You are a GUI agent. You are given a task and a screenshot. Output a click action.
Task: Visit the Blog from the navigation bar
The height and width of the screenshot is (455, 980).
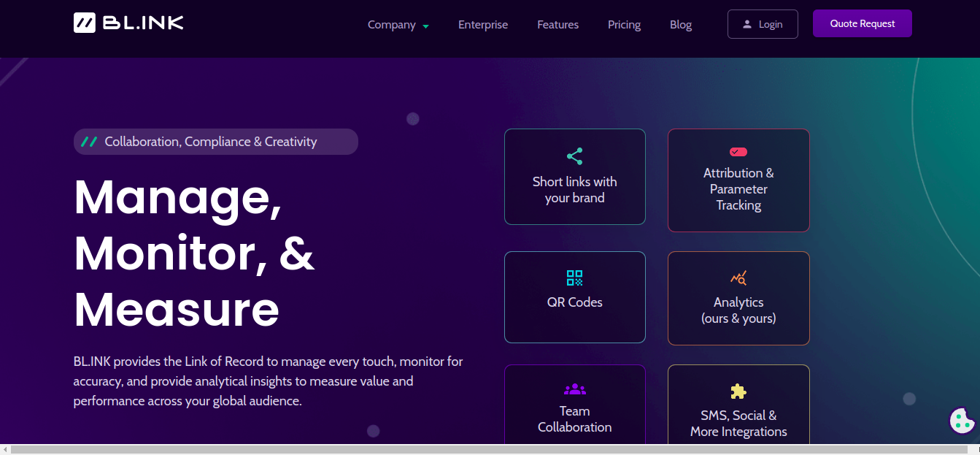pos(681,25)
